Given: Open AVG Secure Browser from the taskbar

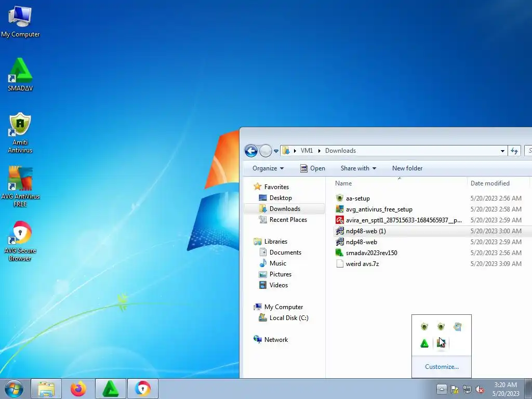Looking at the screenshot, I should coord(143,389).
